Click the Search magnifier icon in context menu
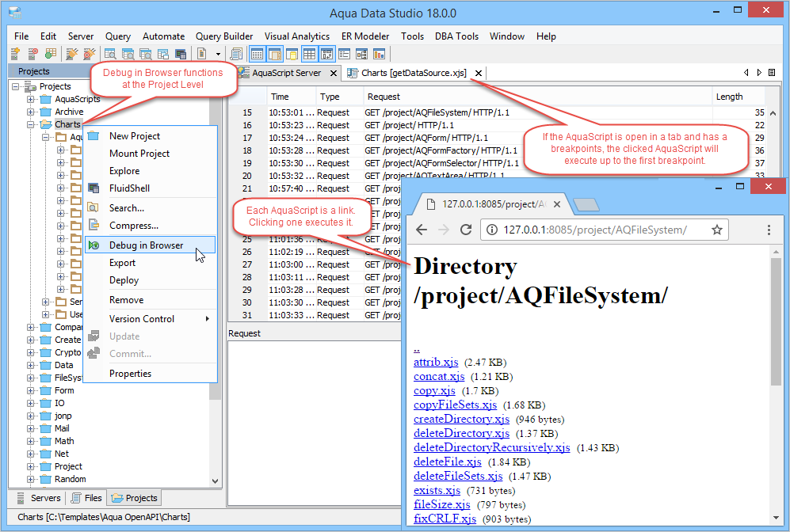790x532 pixels. 94,207
